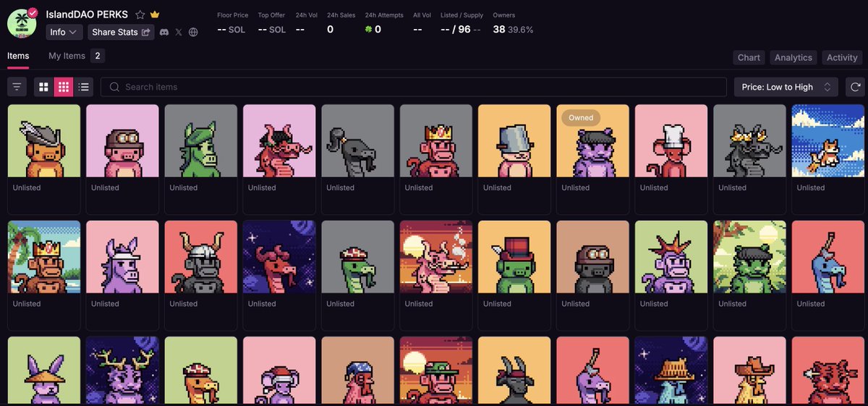Switch to list view
The height and width of the screenshot is (406, 868).
tap(84, 87)
